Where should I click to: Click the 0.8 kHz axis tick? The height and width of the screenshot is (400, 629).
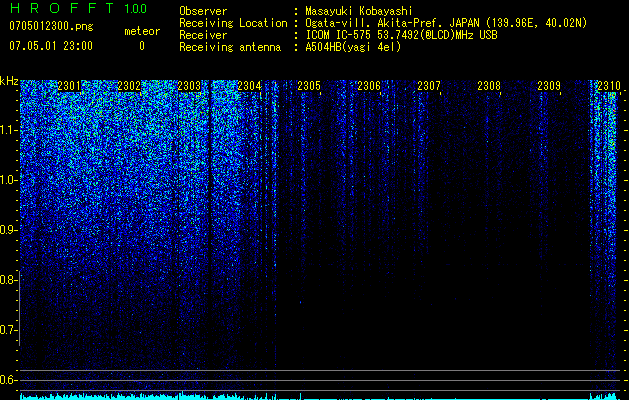click(8, 280)
